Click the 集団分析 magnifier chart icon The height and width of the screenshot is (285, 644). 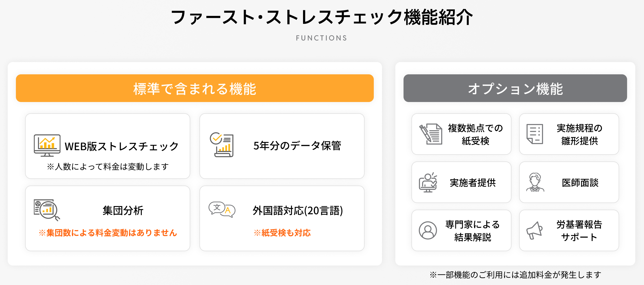pyautogui.click(x=47, y=210)
